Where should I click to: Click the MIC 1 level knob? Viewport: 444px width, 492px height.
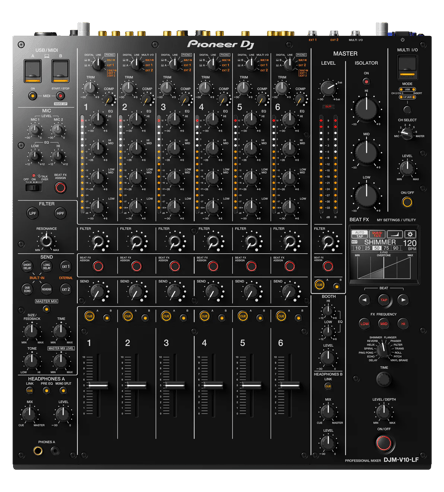click(x=35, y=130)
